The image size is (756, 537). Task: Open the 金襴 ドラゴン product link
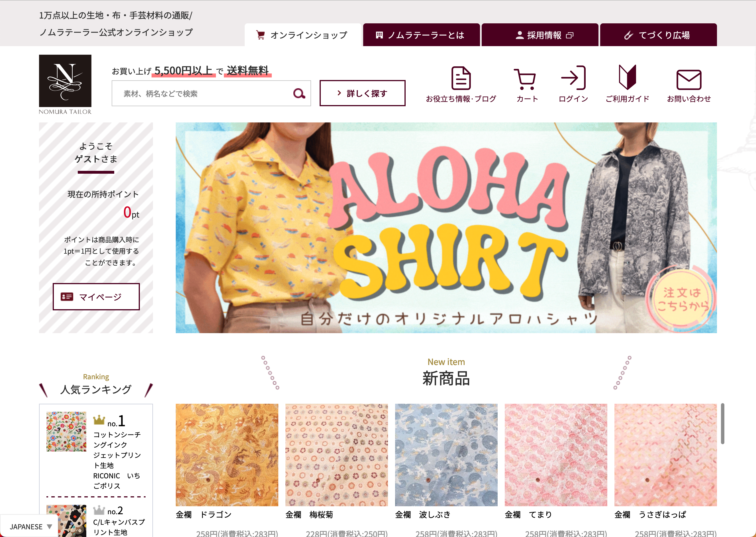pos(203,515)
